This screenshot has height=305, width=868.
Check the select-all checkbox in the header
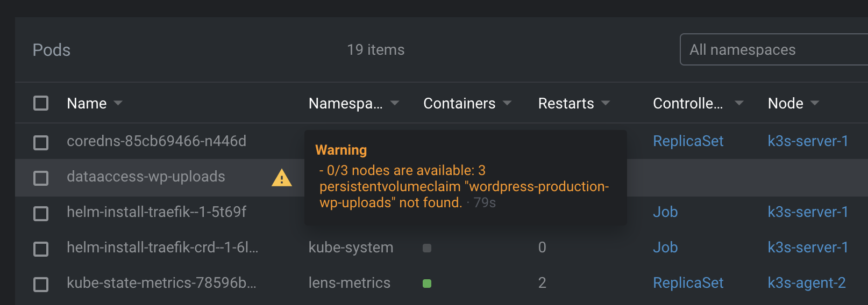click(41, 103)
